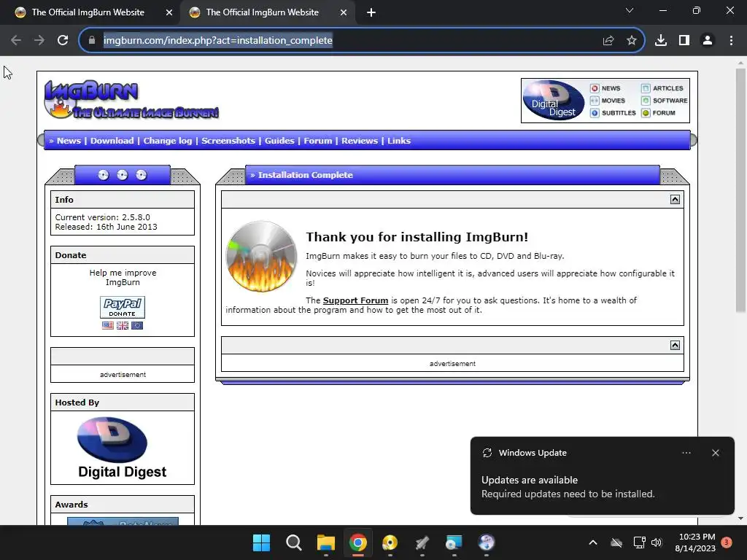This screenshot has height=560, width=747.
Task: Open the Digital Digest logo in header
Action: 554,100
